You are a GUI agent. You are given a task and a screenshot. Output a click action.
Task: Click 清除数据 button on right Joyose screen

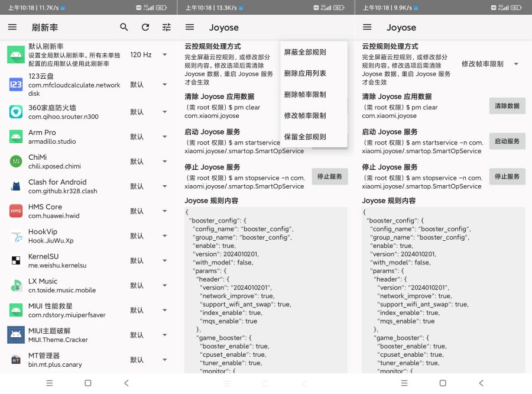coord(507,106)
